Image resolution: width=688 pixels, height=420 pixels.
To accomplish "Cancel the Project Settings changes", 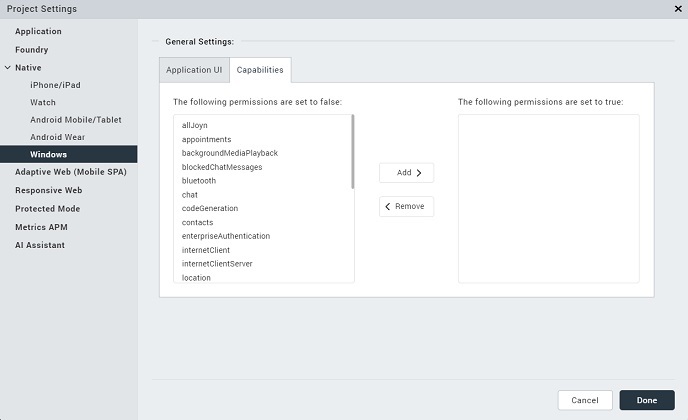I will 585,400.
